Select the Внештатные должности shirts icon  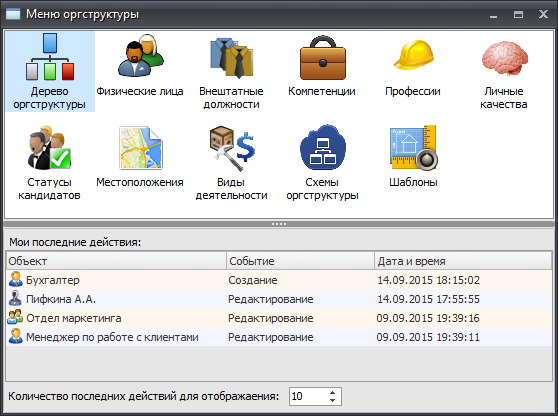232,58
